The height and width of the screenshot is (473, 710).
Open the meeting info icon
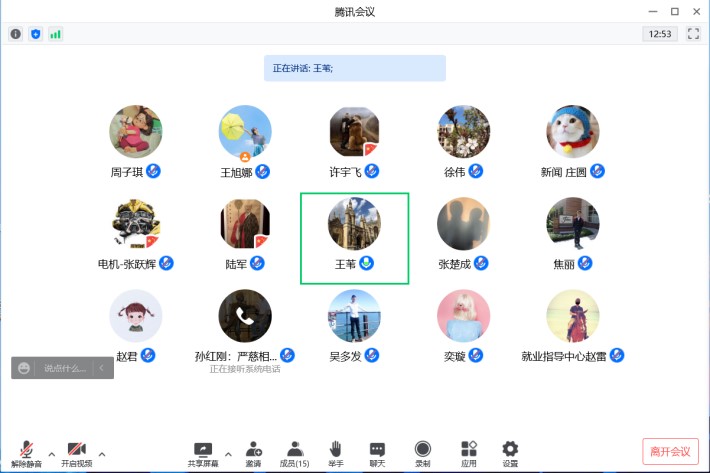(15, 33)
